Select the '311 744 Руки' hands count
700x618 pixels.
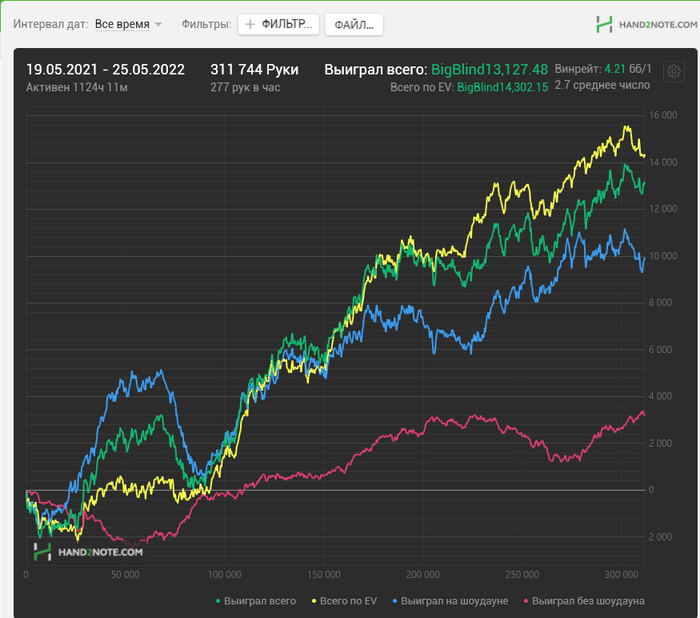coord(254,70)
